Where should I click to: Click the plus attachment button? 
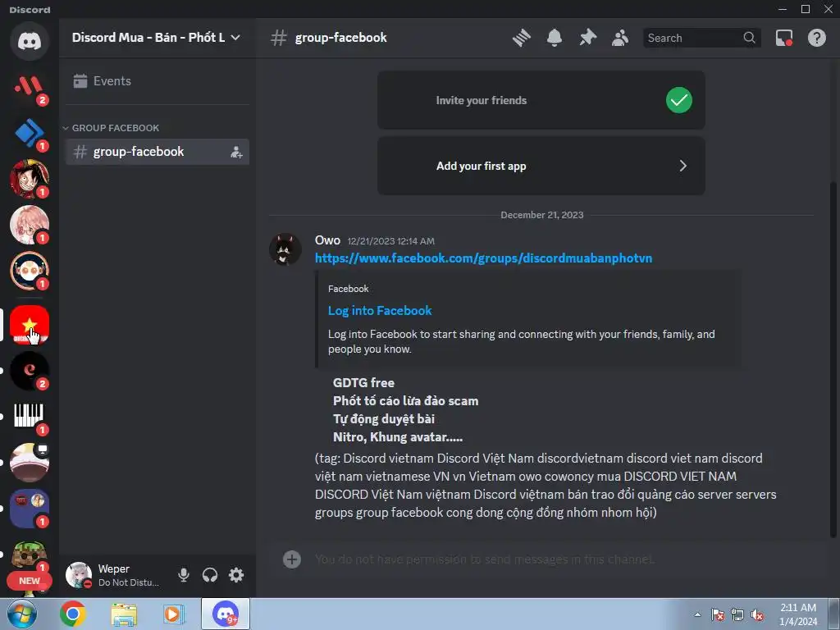coord(292,559)
